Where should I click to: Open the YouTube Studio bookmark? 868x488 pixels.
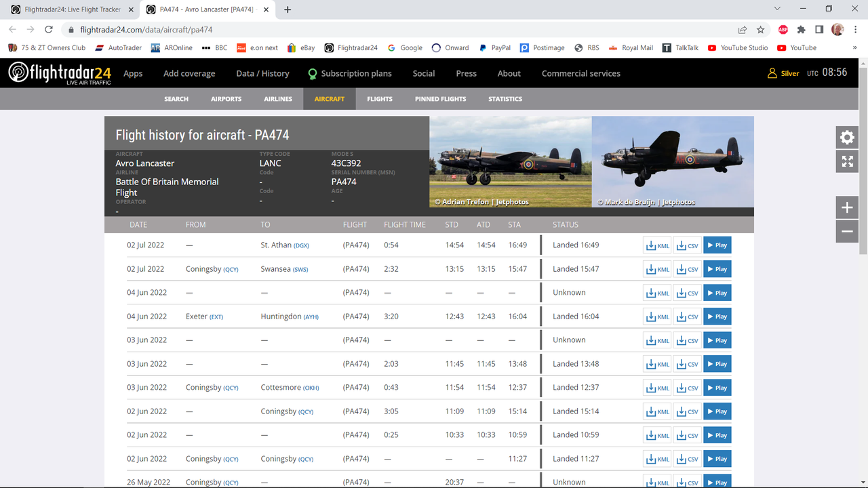pos(738,47)
